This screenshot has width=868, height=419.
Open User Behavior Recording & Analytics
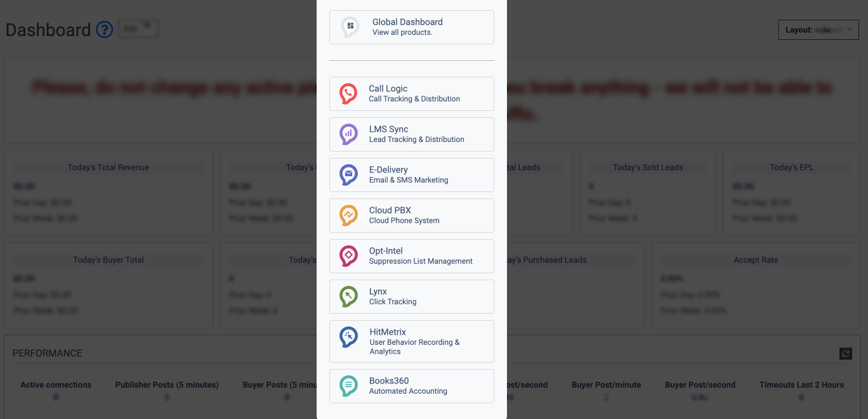(414, 347)
